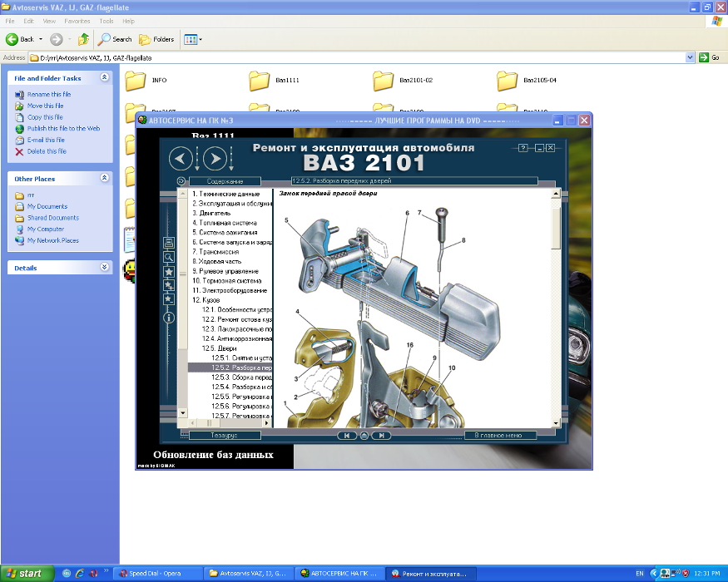The image size is (728, 582).
Task: Switch to Speed Dial - Opera in taskbar
Action: (158, 574)
